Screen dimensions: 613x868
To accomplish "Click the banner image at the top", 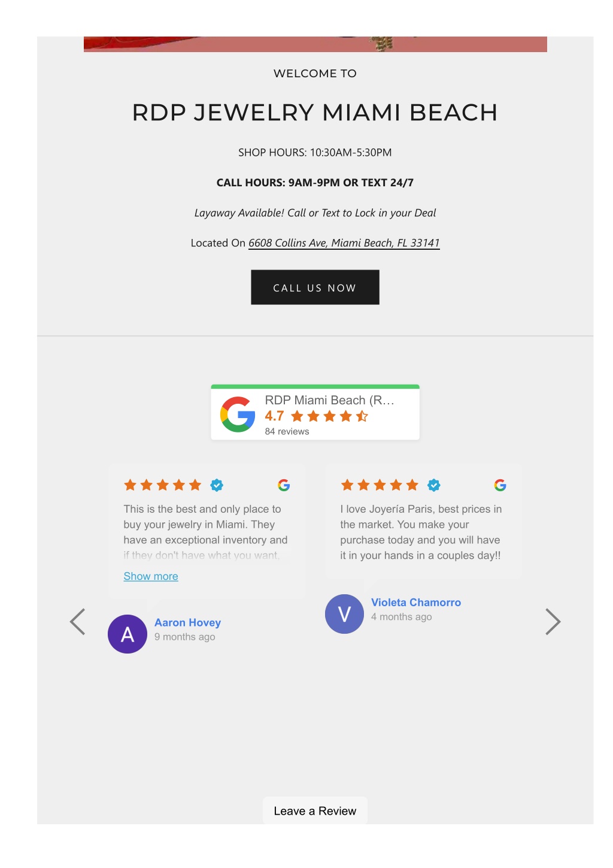I will coord(315,44).
